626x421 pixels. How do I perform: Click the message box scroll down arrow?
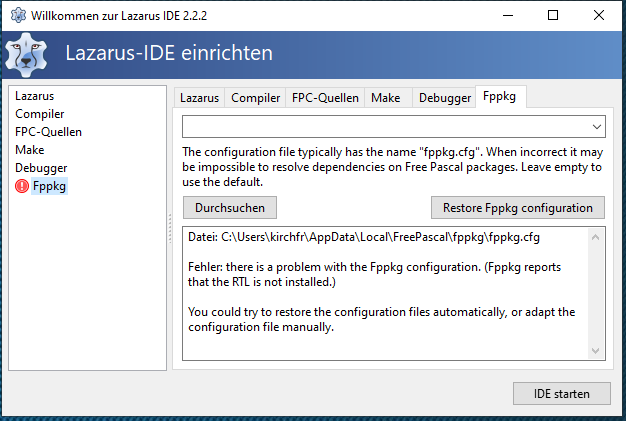click(596, 351)
